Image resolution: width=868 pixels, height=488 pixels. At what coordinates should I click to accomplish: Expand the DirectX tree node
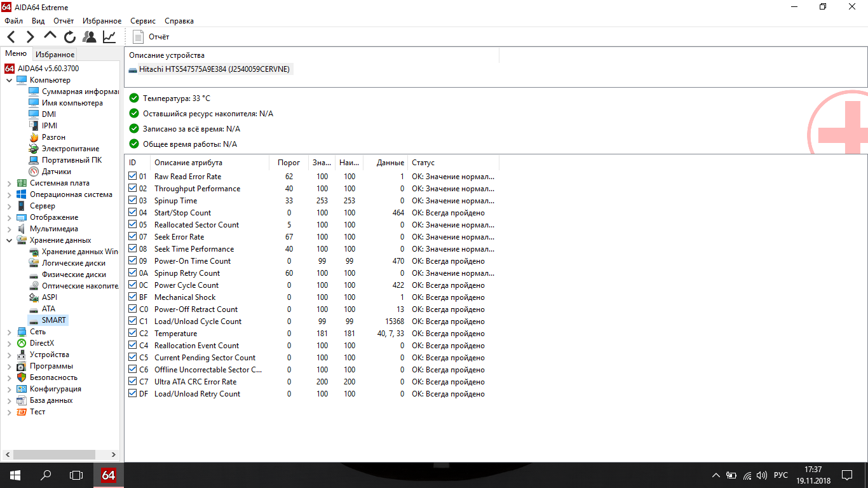click(9, 343)
